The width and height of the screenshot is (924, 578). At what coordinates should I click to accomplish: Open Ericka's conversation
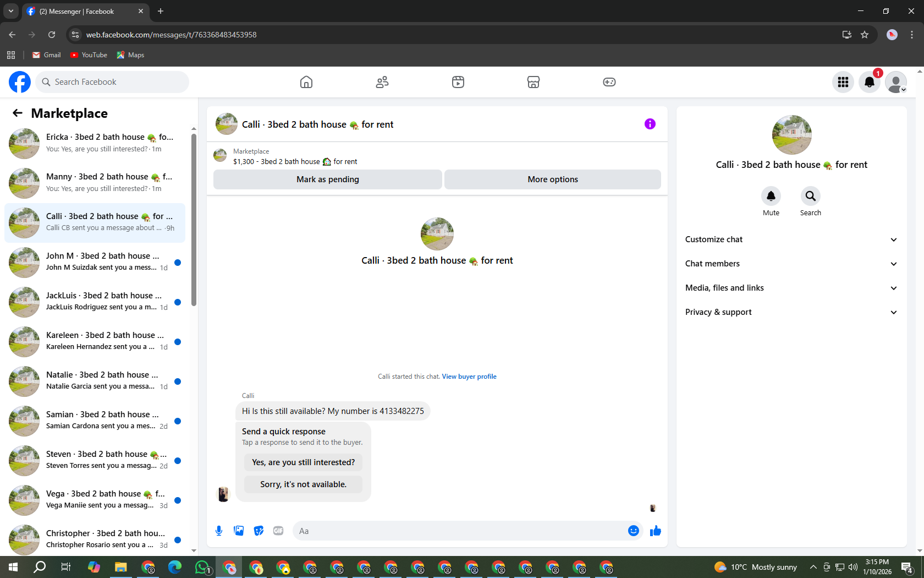[95, 143]
